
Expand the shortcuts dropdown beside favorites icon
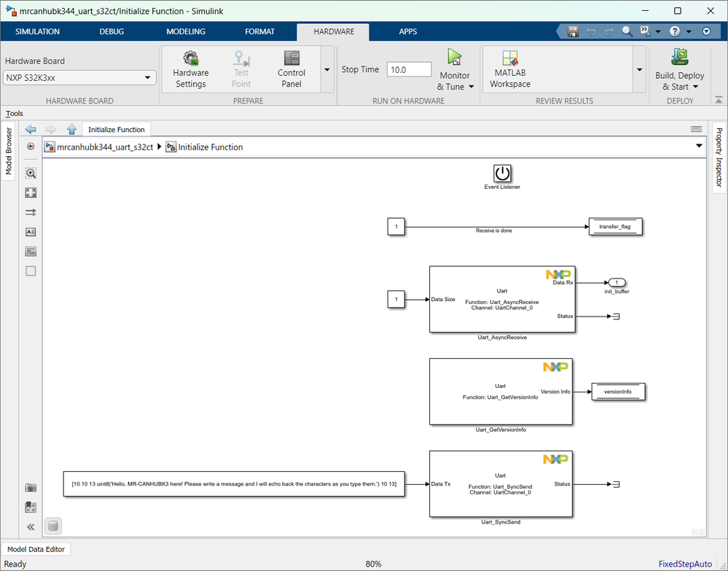(658, 31)
